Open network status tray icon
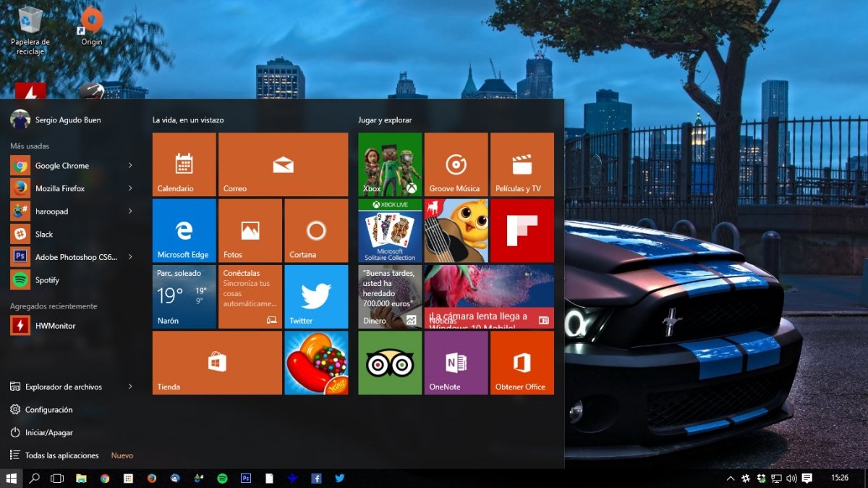868x488 pixels. 776,479
